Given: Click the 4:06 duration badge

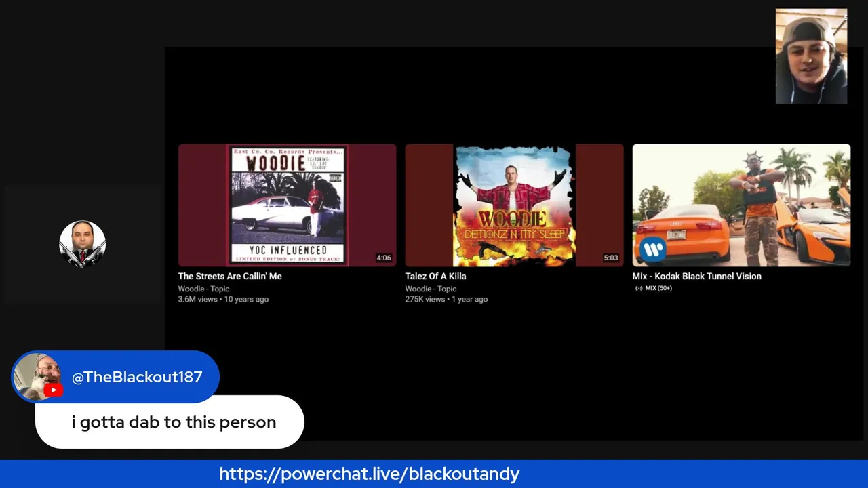Looking at the screenshot, I should click(x=384, y=258).
